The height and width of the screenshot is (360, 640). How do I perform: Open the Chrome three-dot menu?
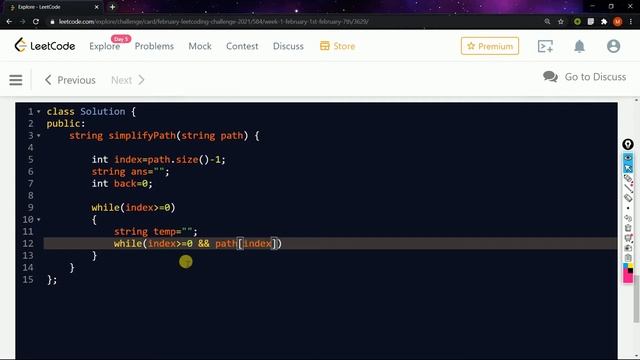(x=631, y=22)
